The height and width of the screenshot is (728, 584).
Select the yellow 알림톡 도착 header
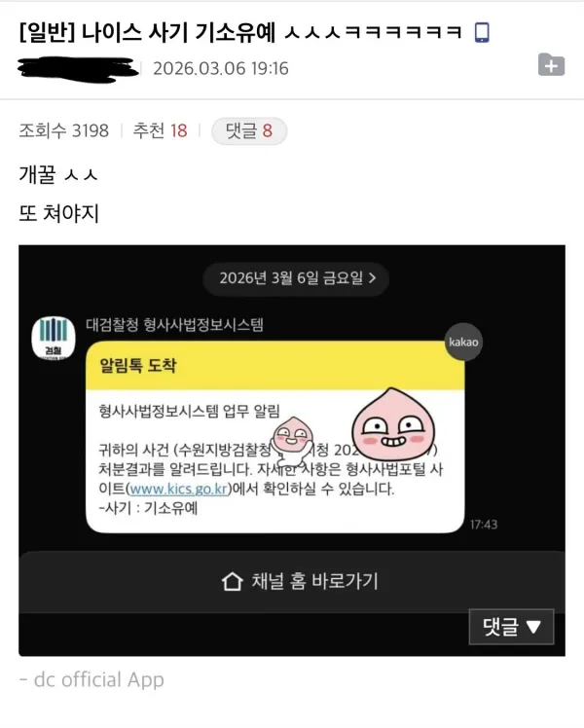274,366
